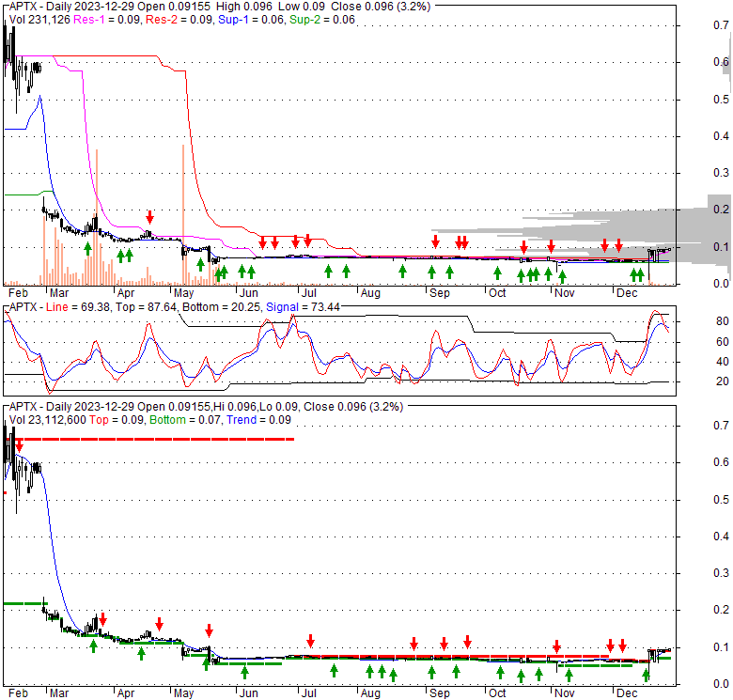Click the Vol 231,126 volume readout
Image resolution: width=733 pixels, height=700 pixels.
(39, 20)
